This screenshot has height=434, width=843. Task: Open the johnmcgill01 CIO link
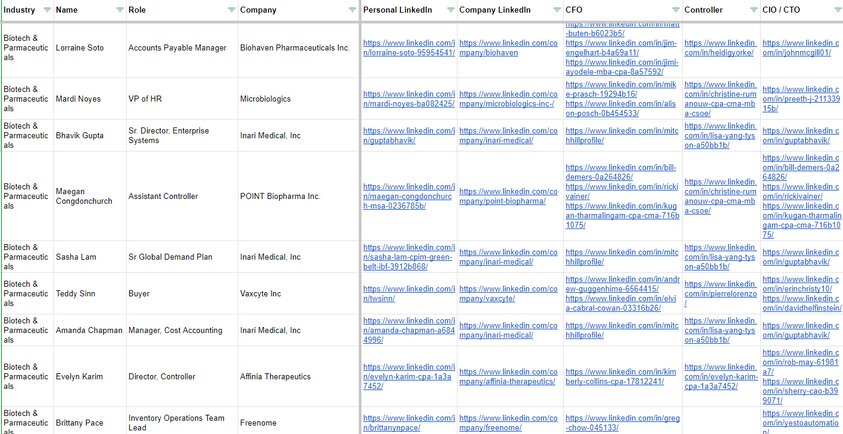(800, 48)
